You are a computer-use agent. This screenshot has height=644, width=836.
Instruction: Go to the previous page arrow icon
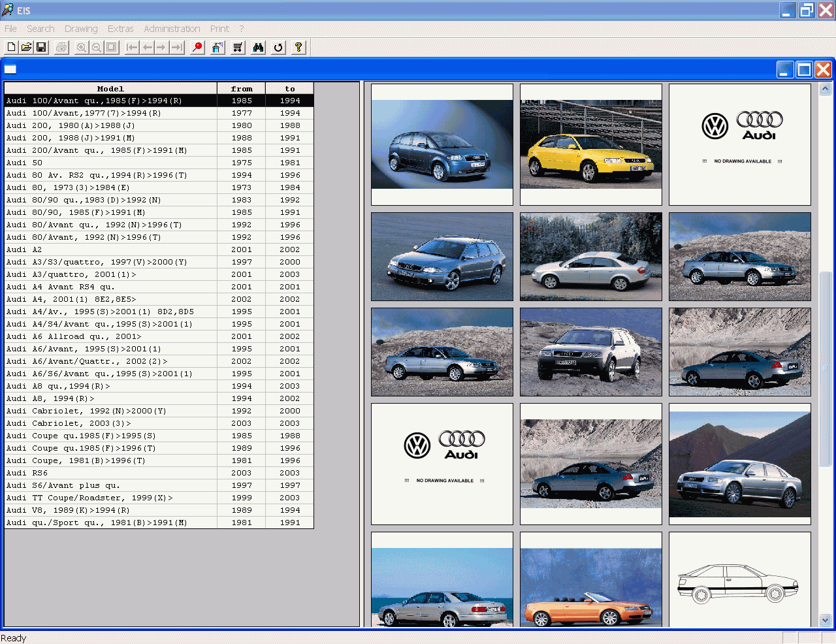click(147, 47)
